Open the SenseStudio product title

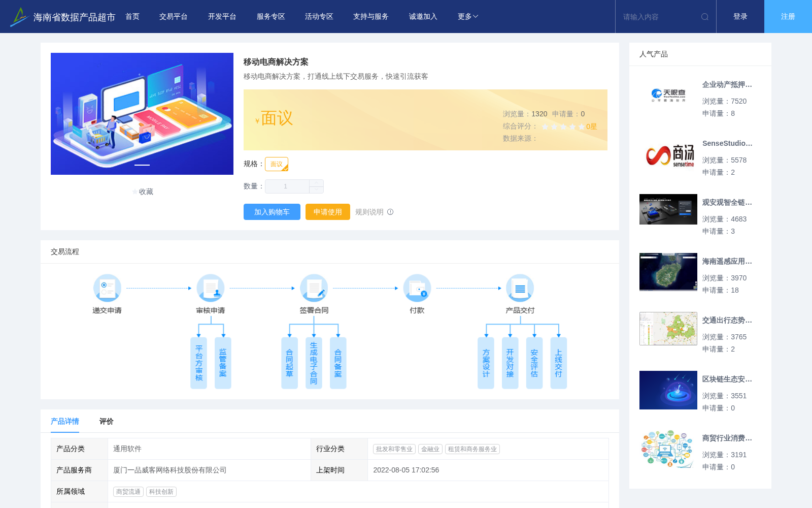(727, 143)
